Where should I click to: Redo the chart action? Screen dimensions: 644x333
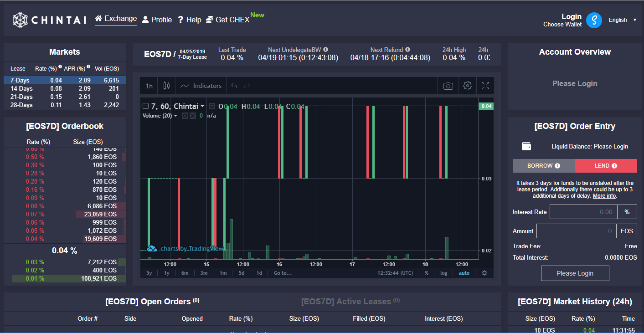coord(247,86)
